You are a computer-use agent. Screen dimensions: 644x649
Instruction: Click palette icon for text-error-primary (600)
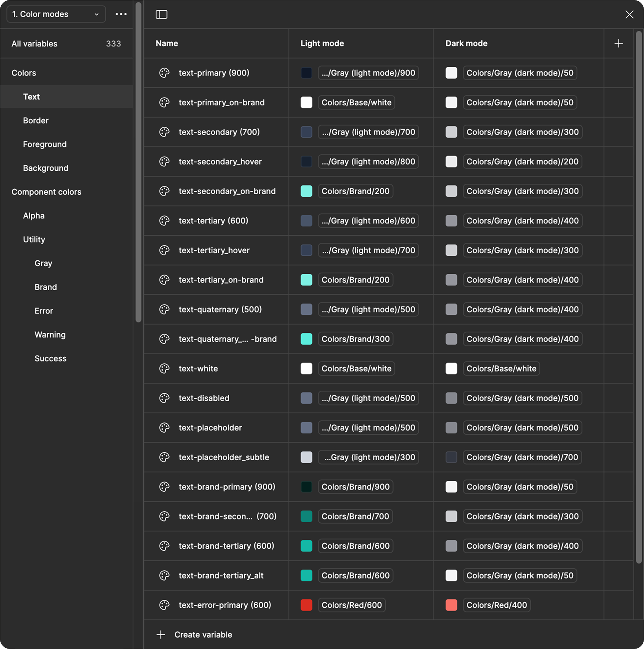pos(164,605)
